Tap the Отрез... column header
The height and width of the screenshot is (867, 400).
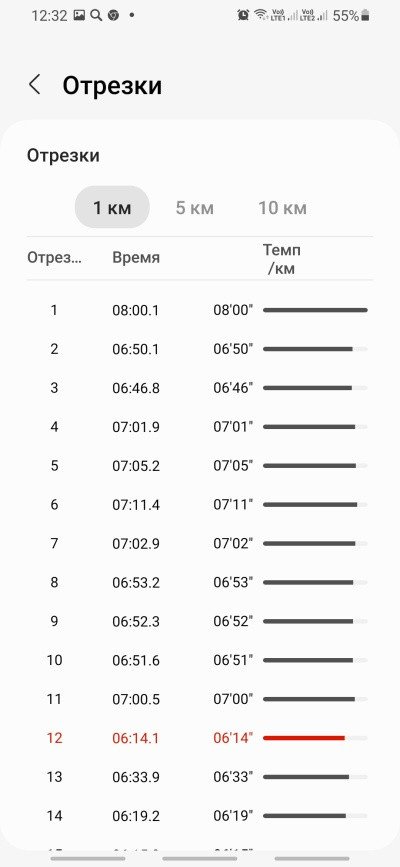click(54, 258)
